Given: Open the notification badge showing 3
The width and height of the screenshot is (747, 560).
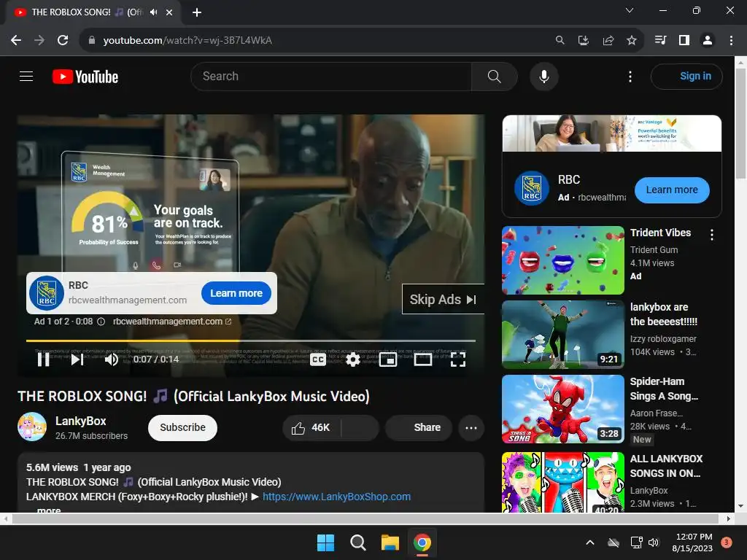Looking at the screenshot, I should (x=726, y=542).
